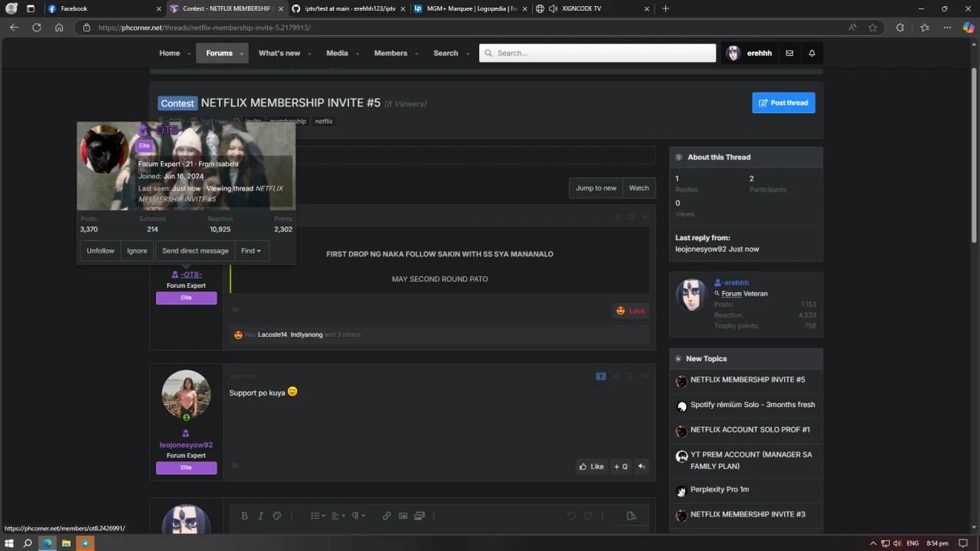Viewport: 980px width, 551px height.
Task: Focus the forum search box
Action: 597,53
